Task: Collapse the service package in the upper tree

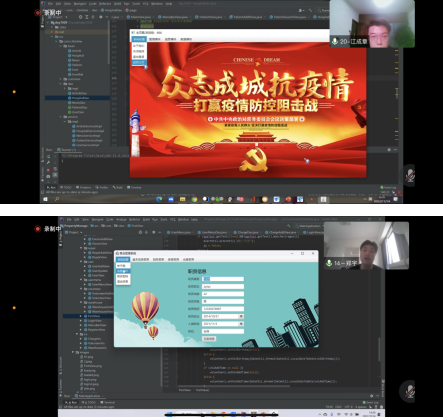Action: [61, 117]
